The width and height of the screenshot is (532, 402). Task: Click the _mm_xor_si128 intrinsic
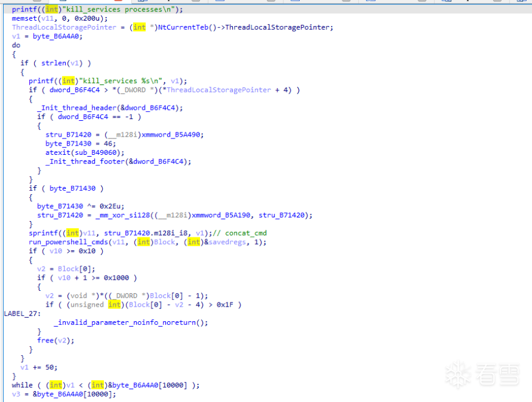click(122, 215)
